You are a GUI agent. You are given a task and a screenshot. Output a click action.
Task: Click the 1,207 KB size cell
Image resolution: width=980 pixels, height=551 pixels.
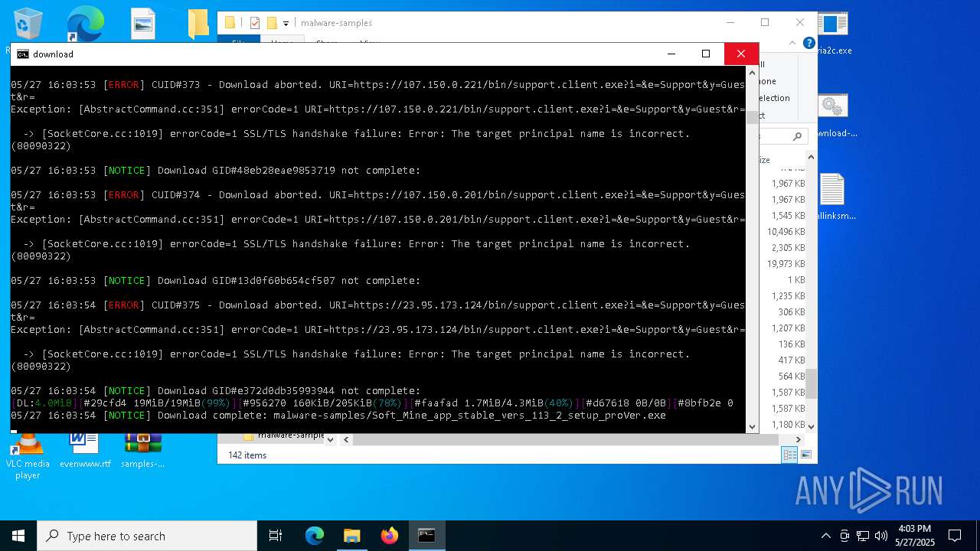pyautogui.click(x=788, y=328)
